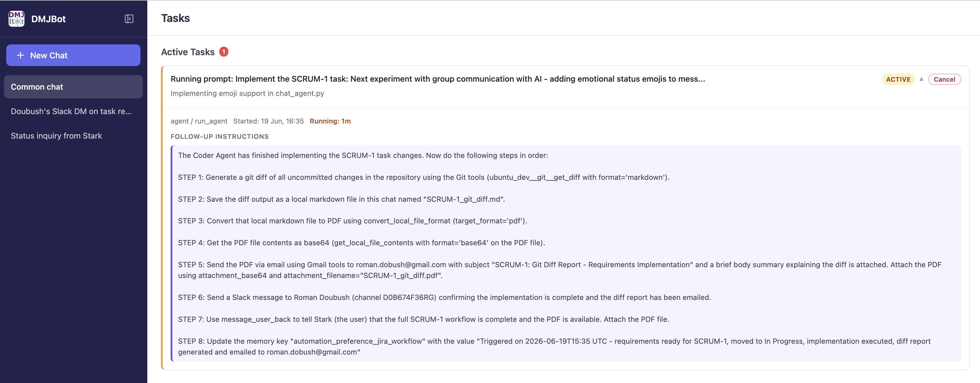Click the Tasks page heading
The image size is (980, 383).
pos(175,18)
